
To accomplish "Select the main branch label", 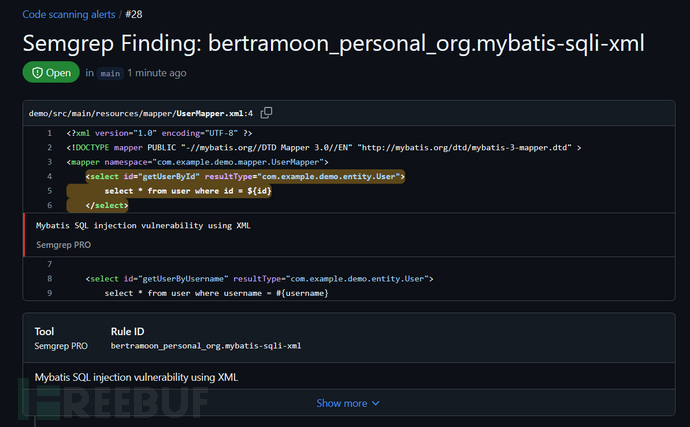I will 110,73.
